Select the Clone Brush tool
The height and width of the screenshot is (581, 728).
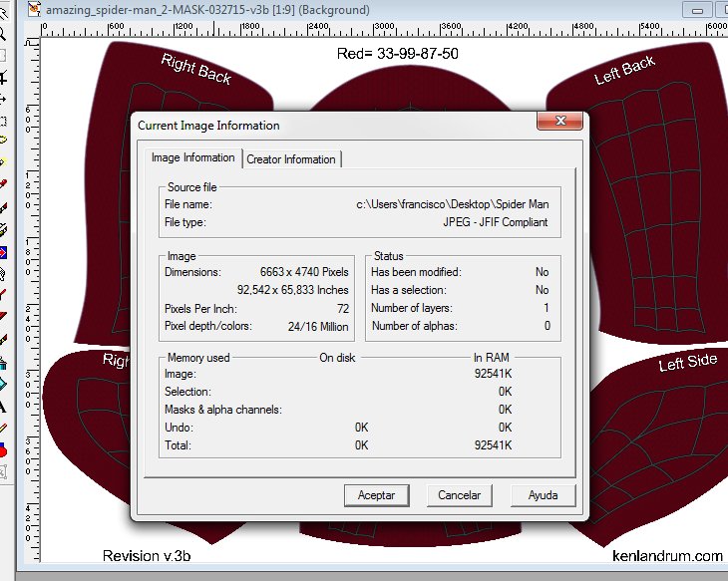tap(3, 229)
